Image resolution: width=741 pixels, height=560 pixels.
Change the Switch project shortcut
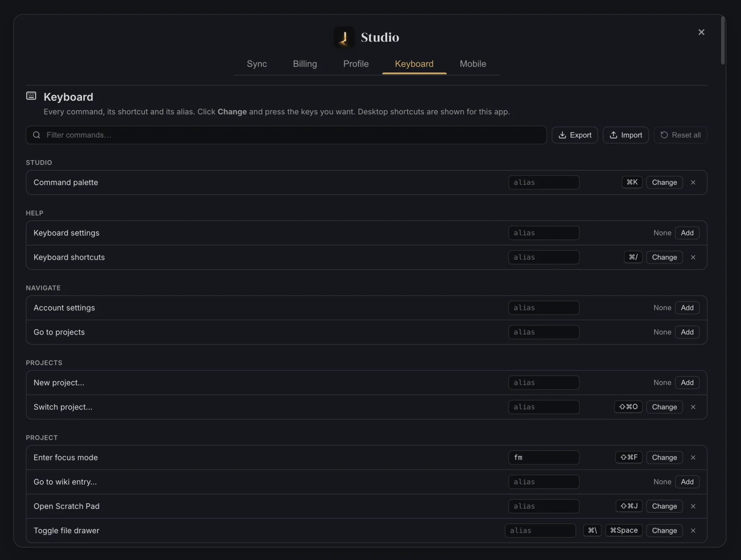point(664,407)
